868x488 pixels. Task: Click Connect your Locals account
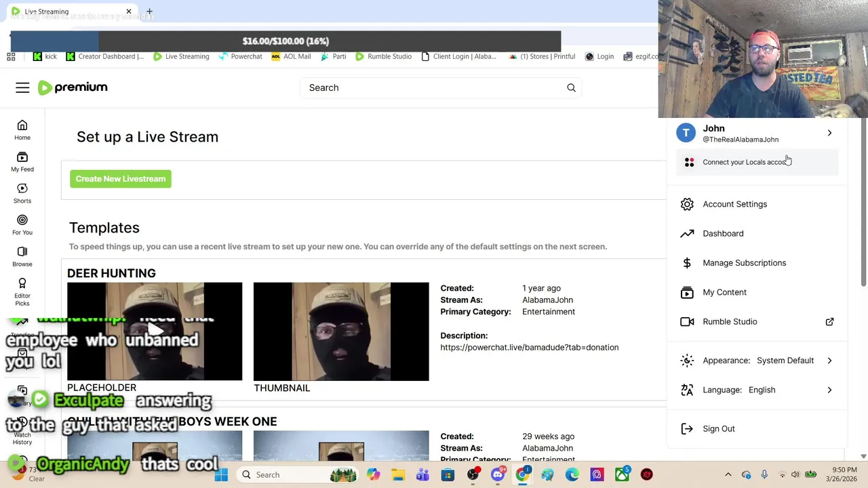coord(757,162)
